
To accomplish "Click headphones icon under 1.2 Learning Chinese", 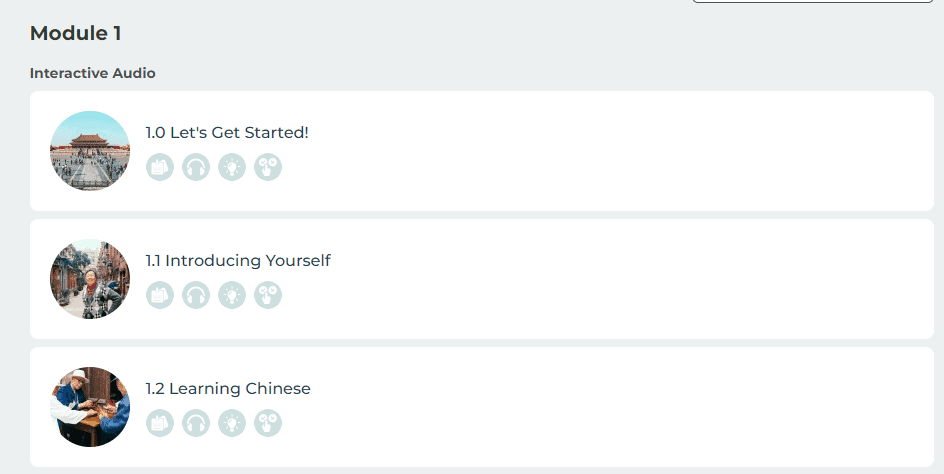I will click(196, 423).
